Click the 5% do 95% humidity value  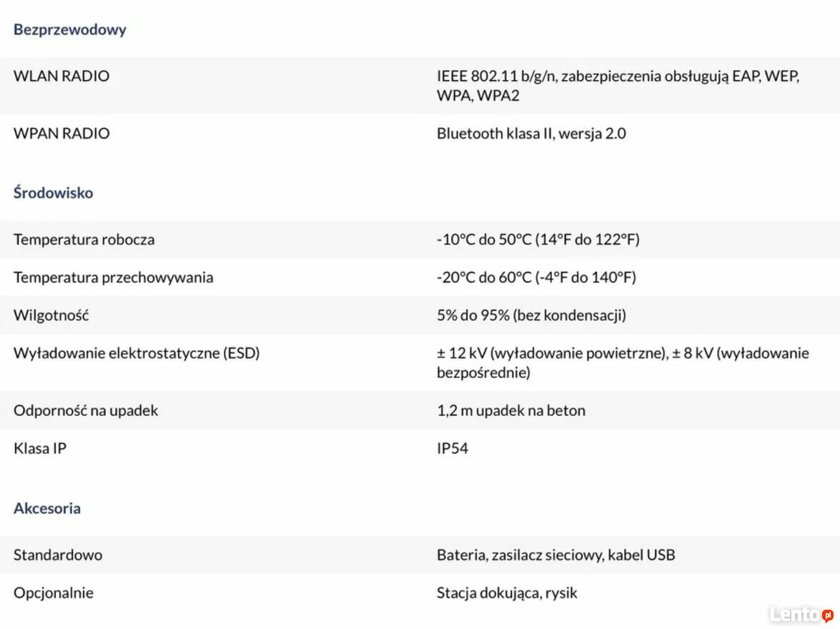531,315
